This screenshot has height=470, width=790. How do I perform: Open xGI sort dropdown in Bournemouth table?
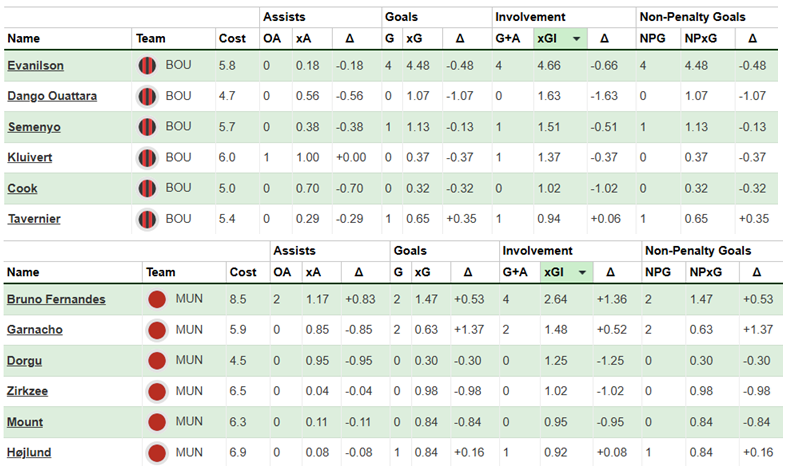pyautogui.click(x=576, y=38)
